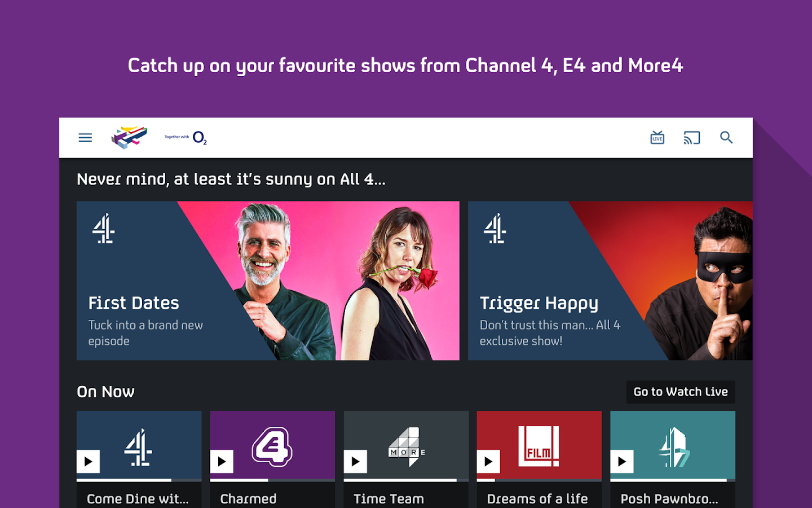Click the All 4 colourful logo
812x508 pixels.
click(x=129, y=138)
